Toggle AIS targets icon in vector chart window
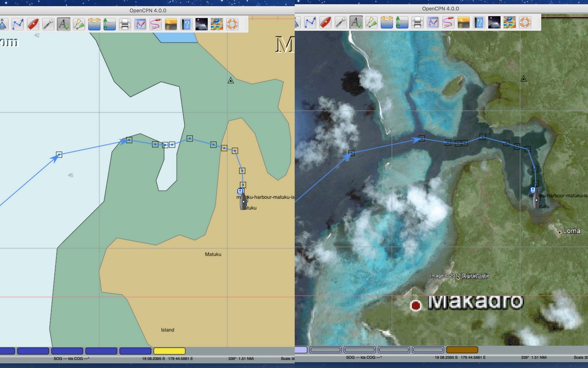The height and width of the screenshot is (368, 588). pyautogui.click(x=79, y=24)
